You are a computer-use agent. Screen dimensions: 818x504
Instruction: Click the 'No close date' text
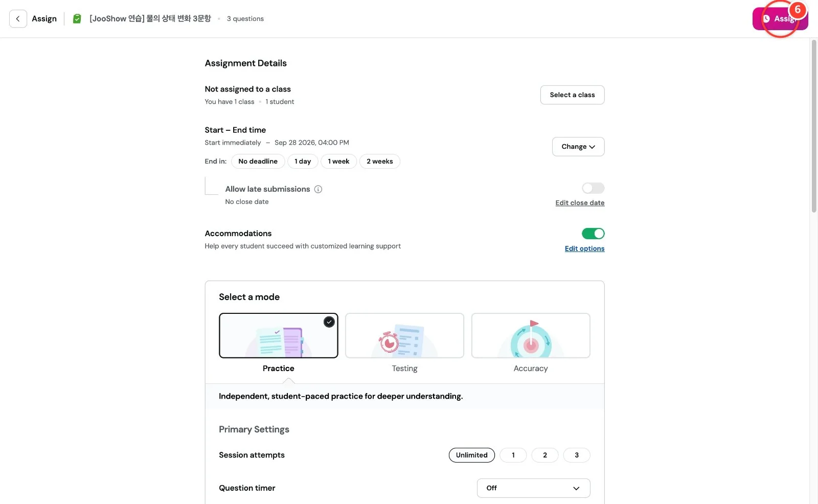(x=247, y=202)
